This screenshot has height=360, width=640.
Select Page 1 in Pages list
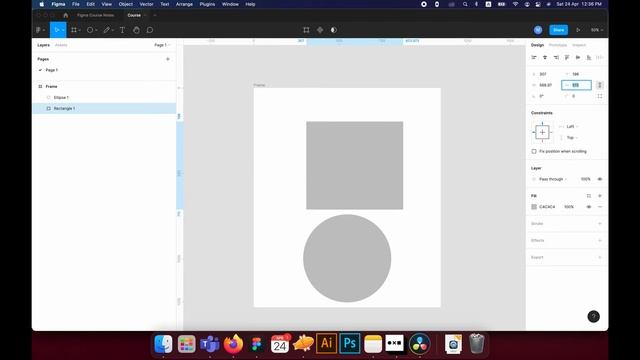[x=104, y=70]
